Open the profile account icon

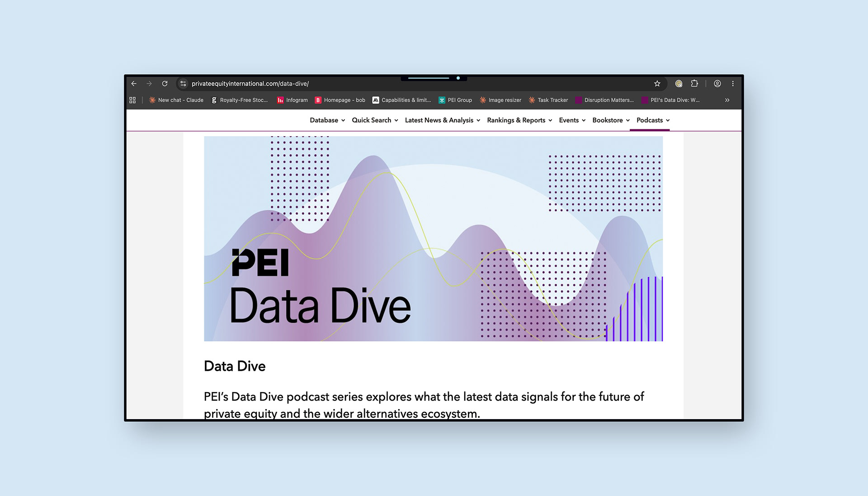717,84
